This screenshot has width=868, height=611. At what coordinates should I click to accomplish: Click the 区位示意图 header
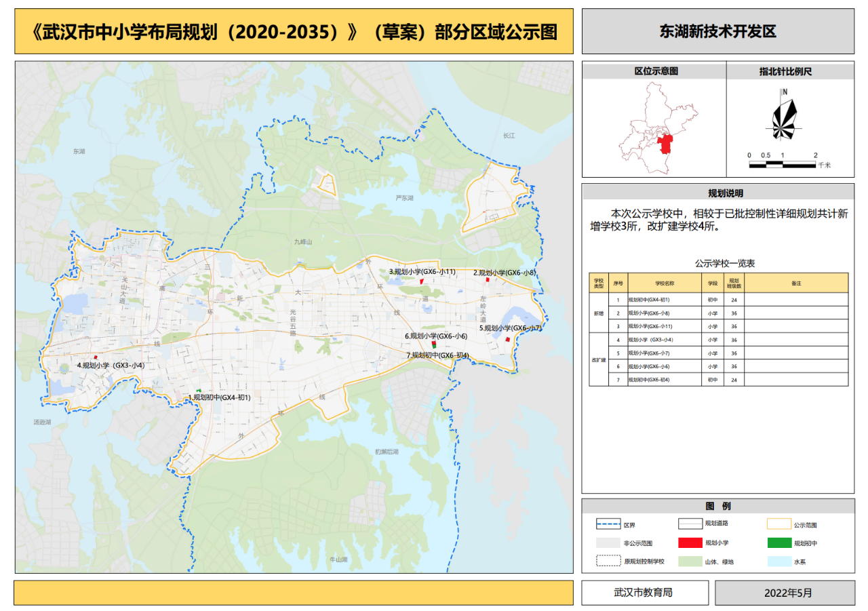point(654,71)
